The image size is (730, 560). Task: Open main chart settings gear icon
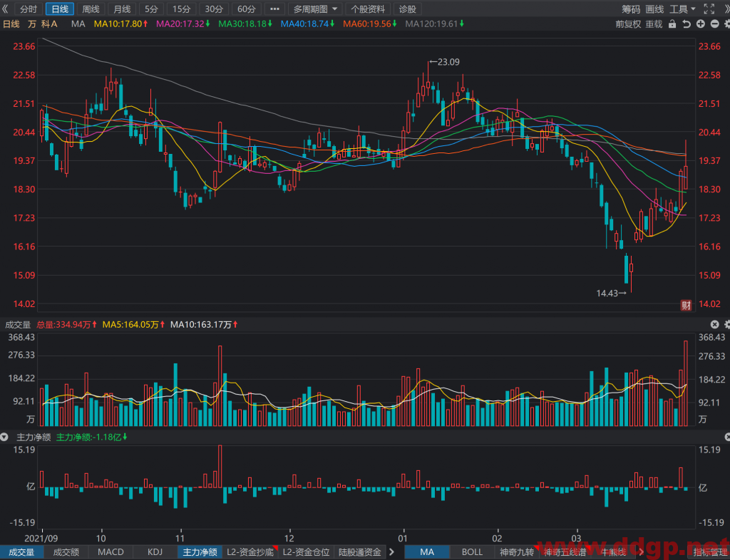coord(726,24)
